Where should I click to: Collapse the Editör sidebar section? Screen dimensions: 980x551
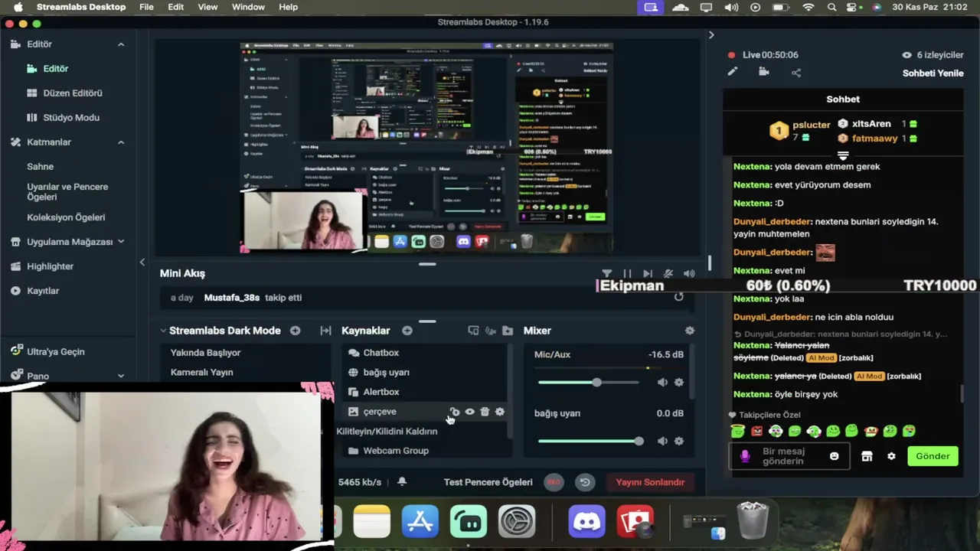tap(121, 44)
